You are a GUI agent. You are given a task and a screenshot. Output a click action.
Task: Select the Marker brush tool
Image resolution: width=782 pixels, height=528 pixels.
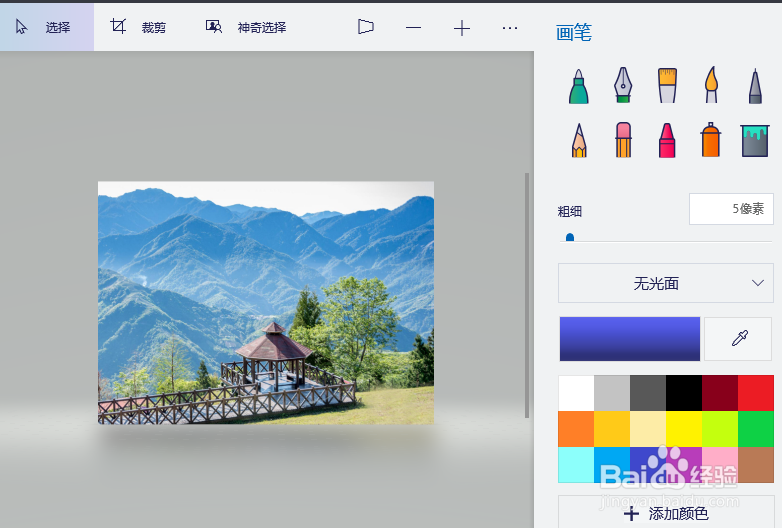tap(579, 86)
